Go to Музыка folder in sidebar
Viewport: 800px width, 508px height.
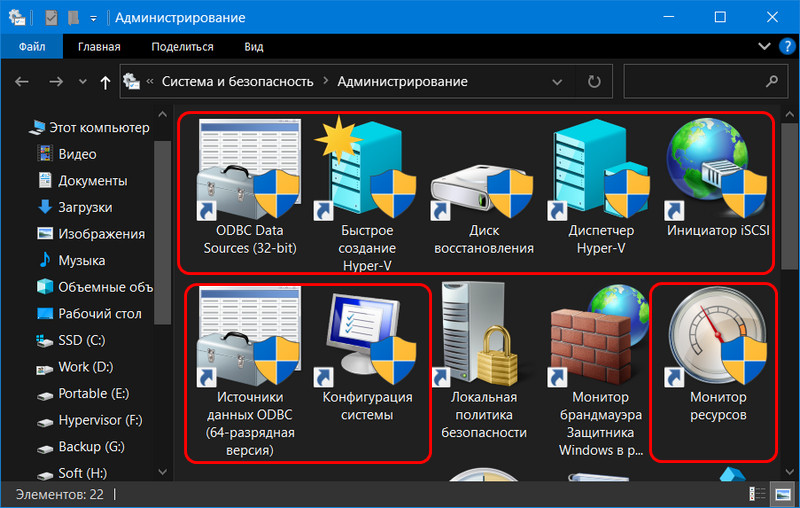71,260
